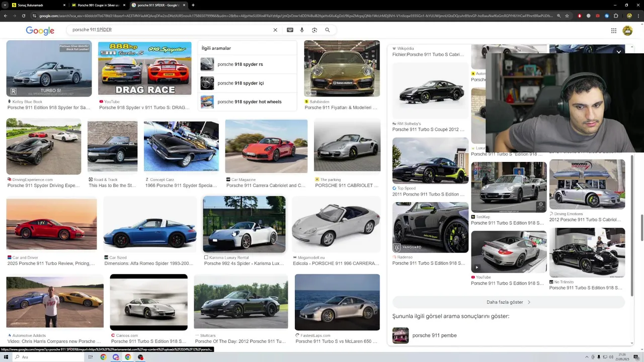This screenshot has height=362, width=644.
Task: Expand more results with Daha fazla göster
Action: point(509,302)
